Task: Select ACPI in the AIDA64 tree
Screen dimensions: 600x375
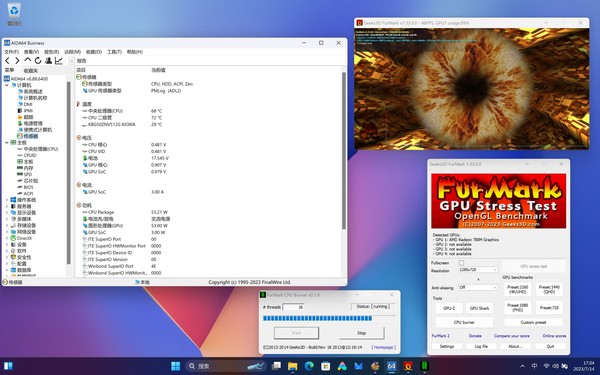Action: (x=28, y=194)
